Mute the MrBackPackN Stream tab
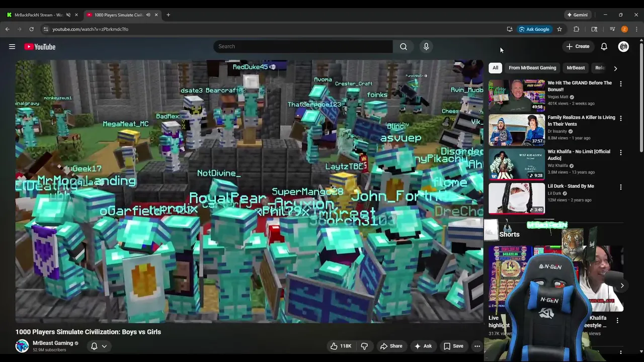 point(68,15)
